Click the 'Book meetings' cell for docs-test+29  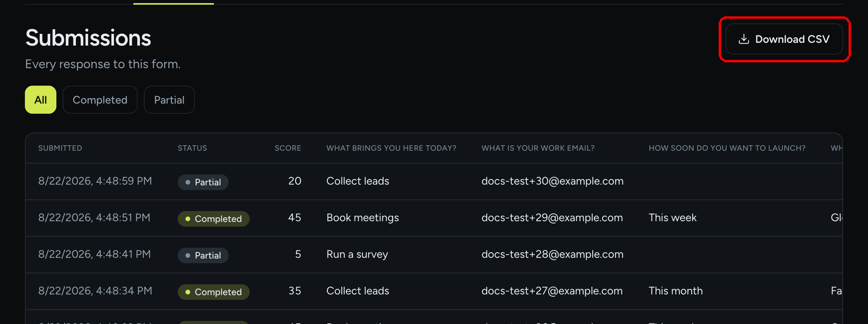click(362, 218)
